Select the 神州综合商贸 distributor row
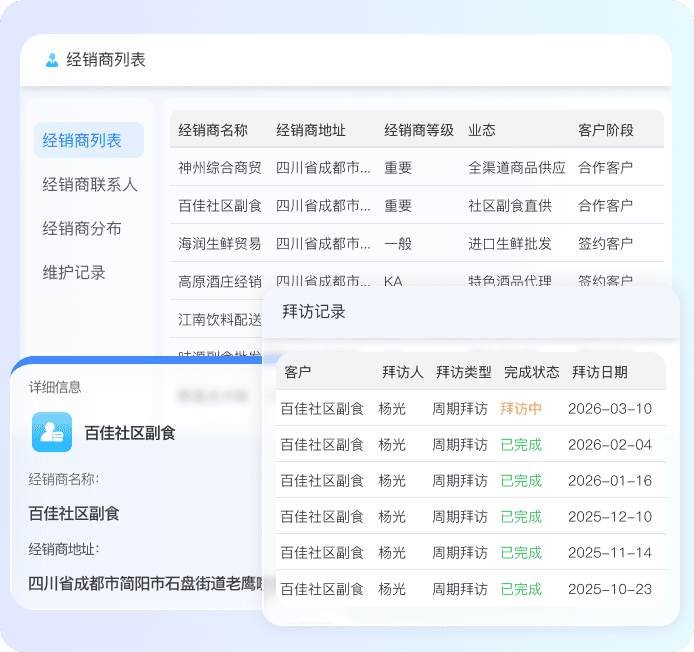The image size is (694, 652). click(220, 168)
